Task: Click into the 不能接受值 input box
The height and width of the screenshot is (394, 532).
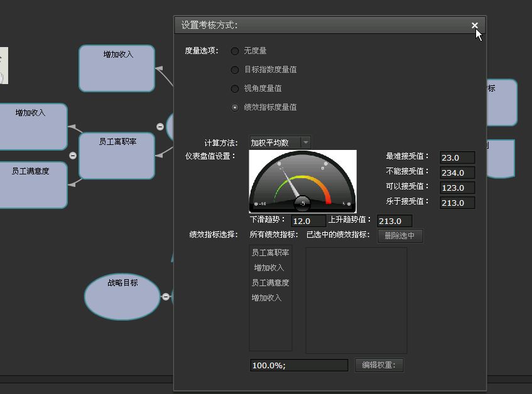Action: point(457,173)
